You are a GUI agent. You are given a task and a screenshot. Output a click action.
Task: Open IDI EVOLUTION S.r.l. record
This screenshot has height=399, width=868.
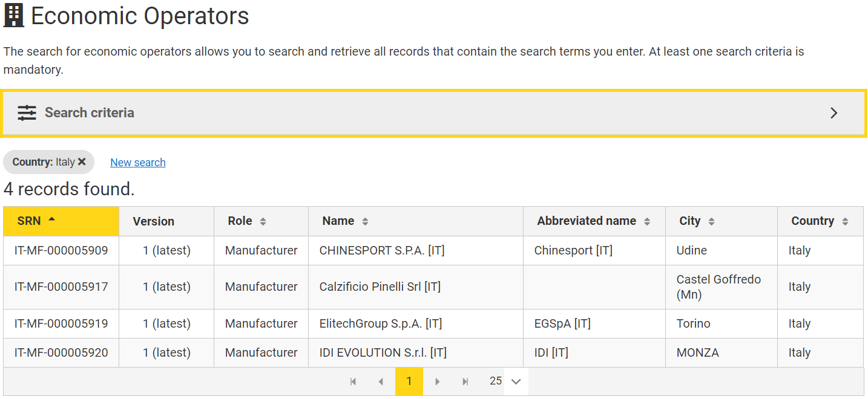pyautogui.click(x=433, y=352)
